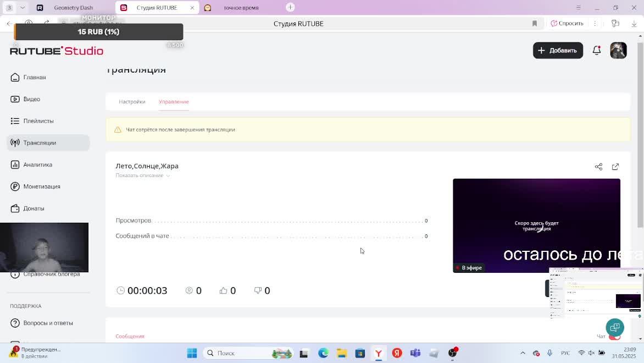Select the Управление tab
This screenshot has height=363, width=644.
click(174, 102)
